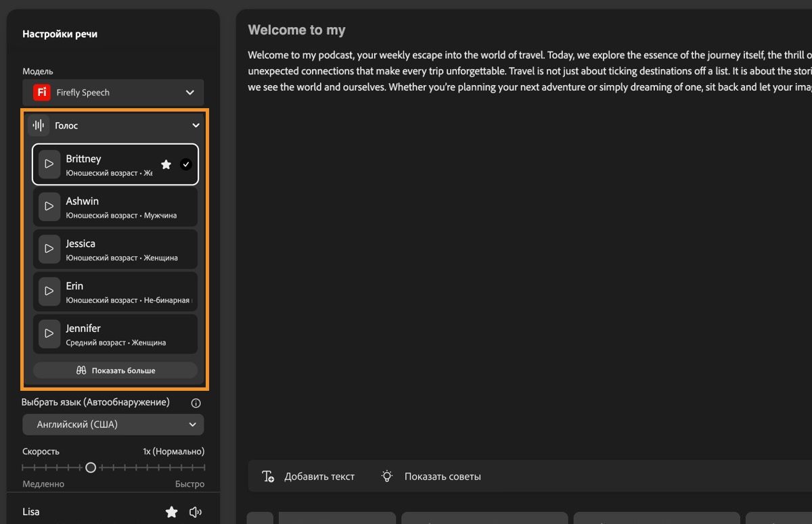Click the checkmark on the Brittney voice

186,164
